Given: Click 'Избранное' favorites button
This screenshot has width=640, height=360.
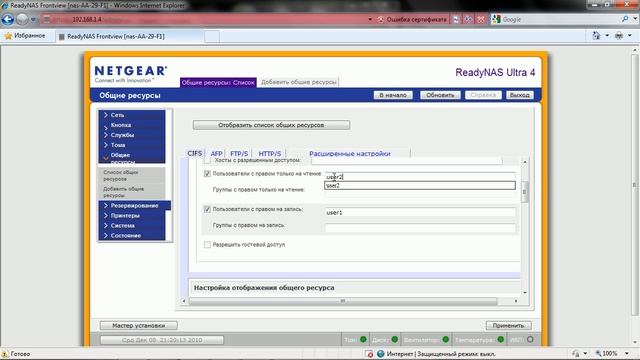Looking at the screenshot, I should 25,36.
